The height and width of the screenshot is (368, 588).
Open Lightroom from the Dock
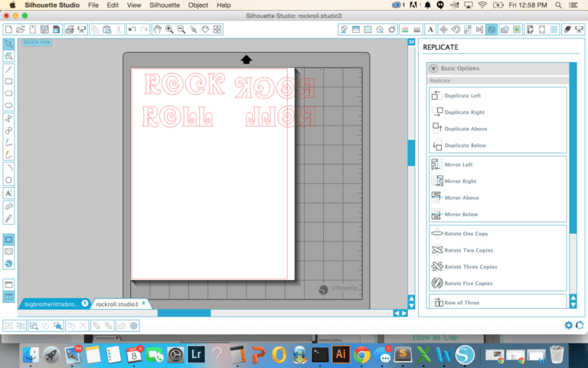click(196, 354)
